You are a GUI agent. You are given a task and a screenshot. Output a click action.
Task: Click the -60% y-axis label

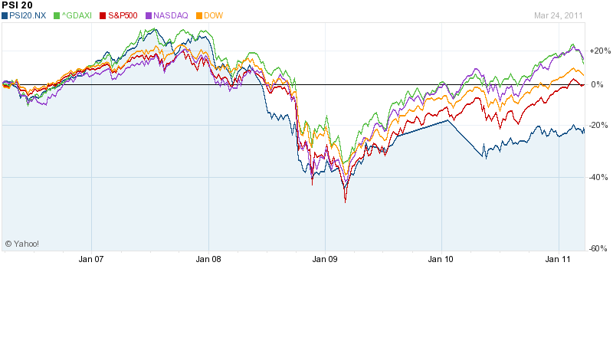pos(598,248)
